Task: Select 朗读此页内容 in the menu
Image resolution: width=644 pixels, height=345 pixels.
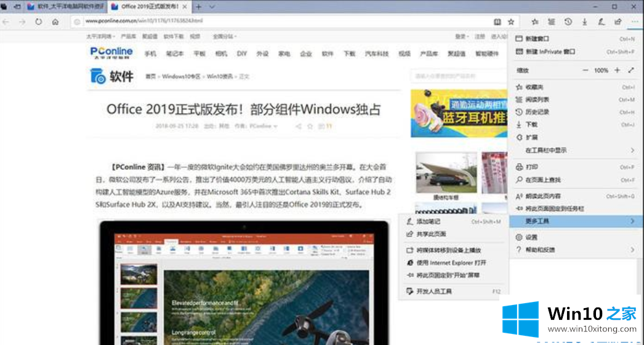Action: coord(576,196)
